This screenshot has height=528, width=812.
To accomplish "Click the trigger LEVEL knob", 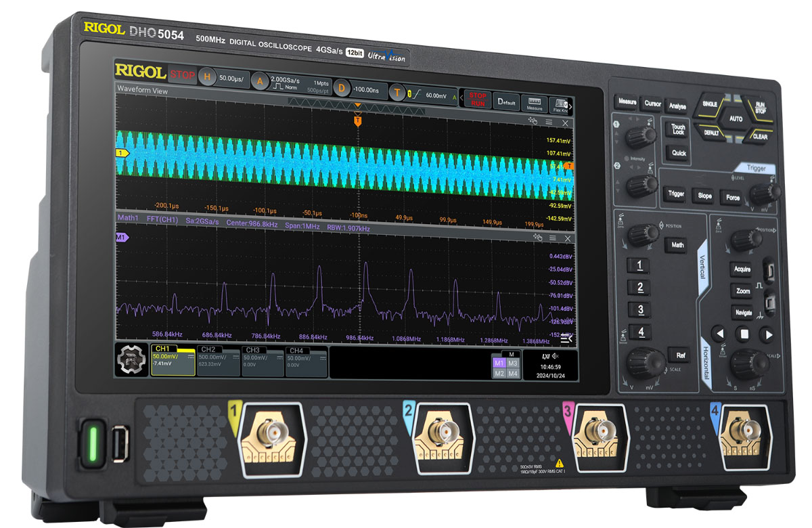I will pyautogui.click(x=761, y=193).
